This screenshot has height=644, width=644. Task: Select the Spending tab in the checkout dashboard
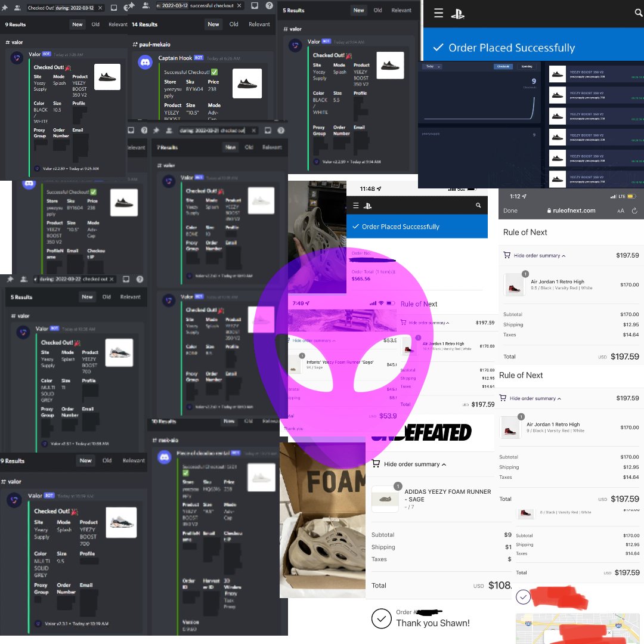tap(527, 66)
